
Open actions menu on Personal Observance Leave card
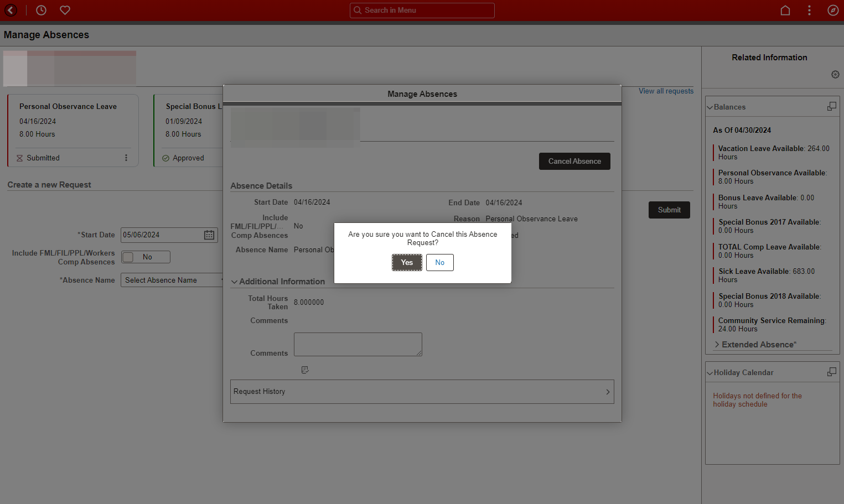coord(126,158)
